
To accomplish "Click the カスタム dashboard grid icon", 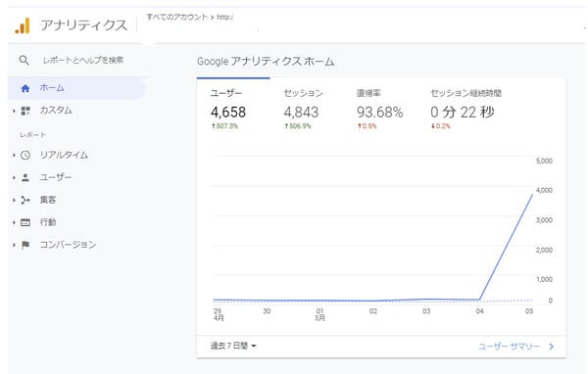I will pyautogui.click(x=25, y=111).
